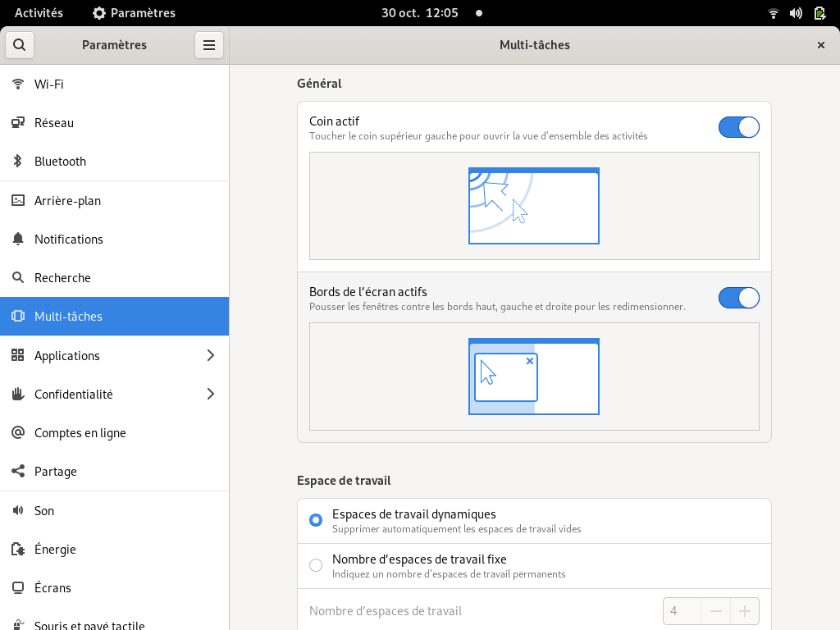Click the Général section heading

[319, 84]
